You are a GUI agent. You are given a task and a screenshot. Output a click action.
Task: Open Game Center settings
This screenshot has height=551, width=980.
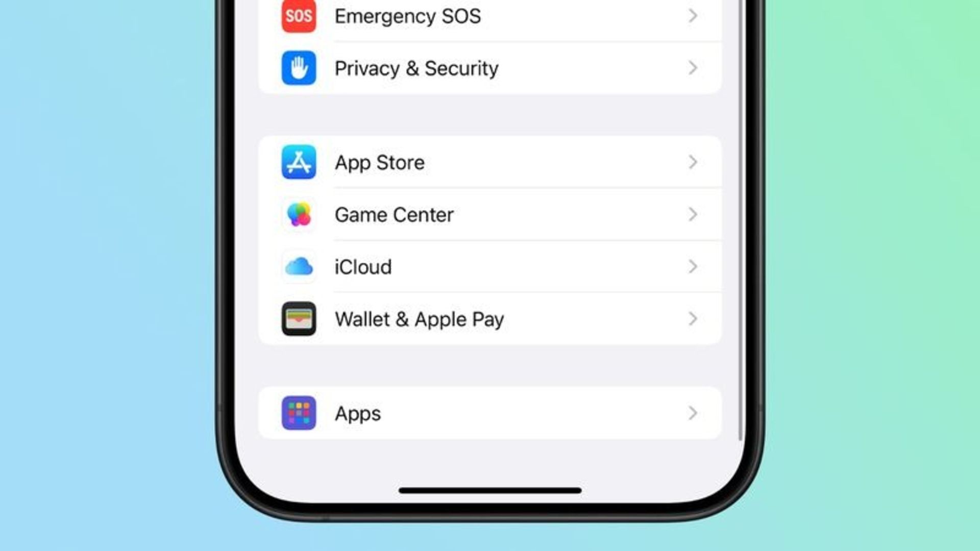(x=490, y=215)
